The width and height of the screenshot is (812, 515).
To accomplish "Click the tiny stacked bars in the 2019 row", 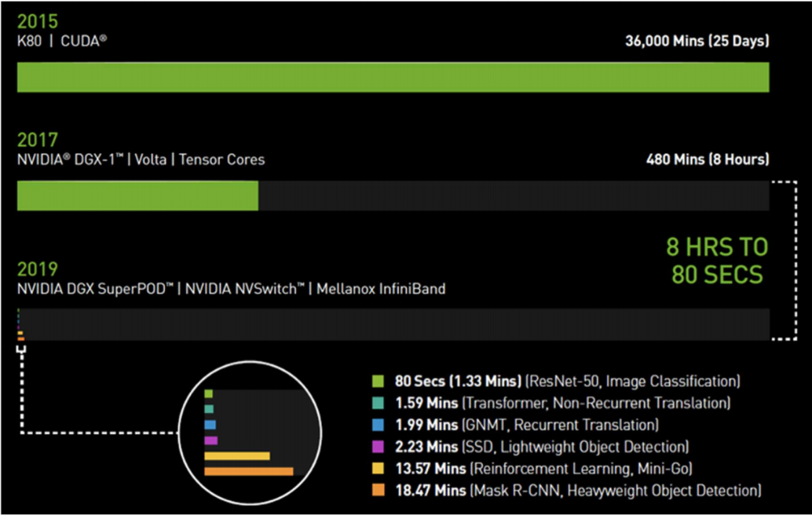I will (x=20, y=324).
